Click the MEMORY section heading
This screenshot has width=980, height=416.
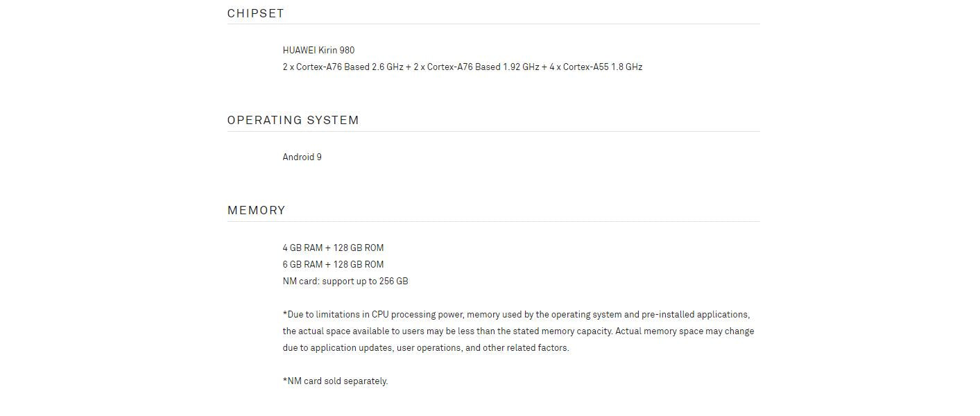pyautogui.click(x=256, y=210)
